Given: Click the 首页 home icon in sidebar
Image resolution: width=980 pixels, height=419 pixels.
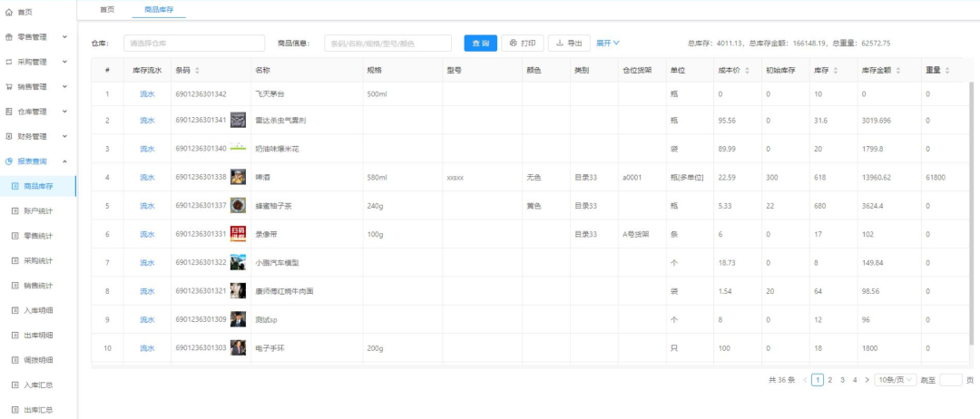Looking at the screenshot, I should 9,12.
